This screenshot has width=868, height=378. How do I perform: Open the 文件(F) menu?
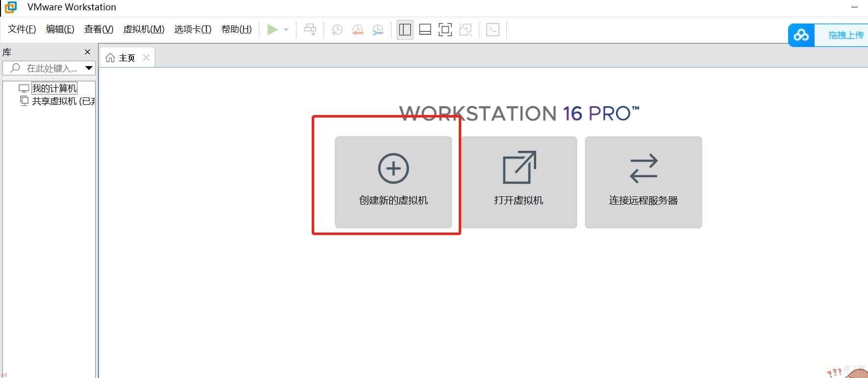pos(22,29)
